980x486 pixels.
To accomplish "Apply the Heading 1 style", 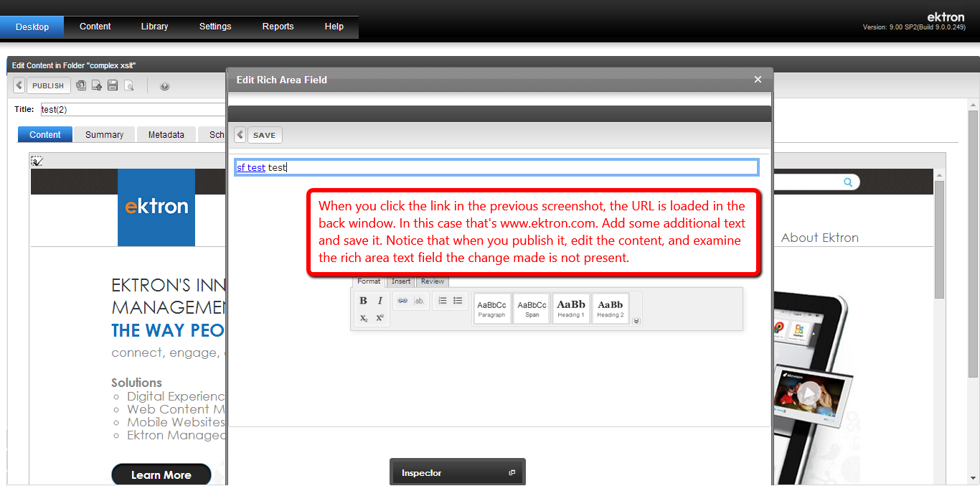I will point(571,308).
